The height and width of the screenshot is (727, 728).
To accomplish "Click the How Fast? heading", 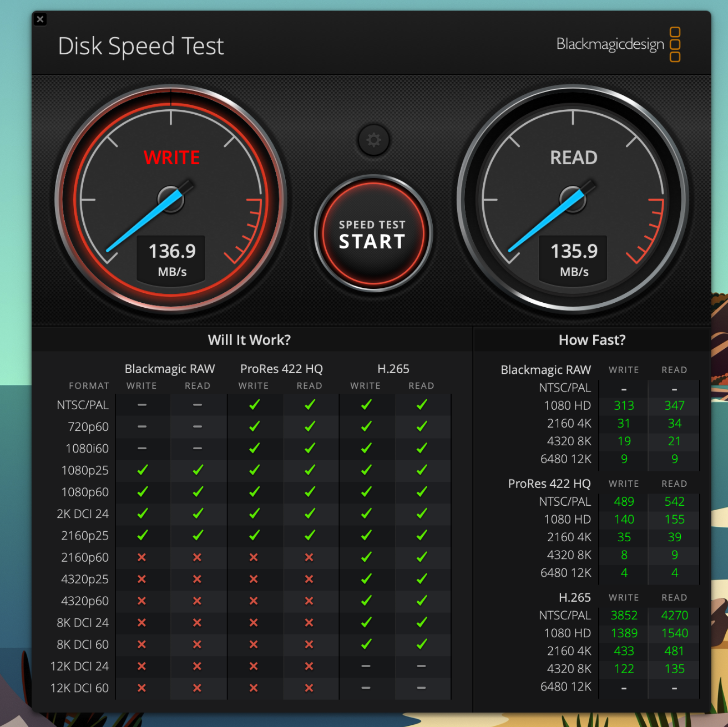I will click(x=592, y=340).
